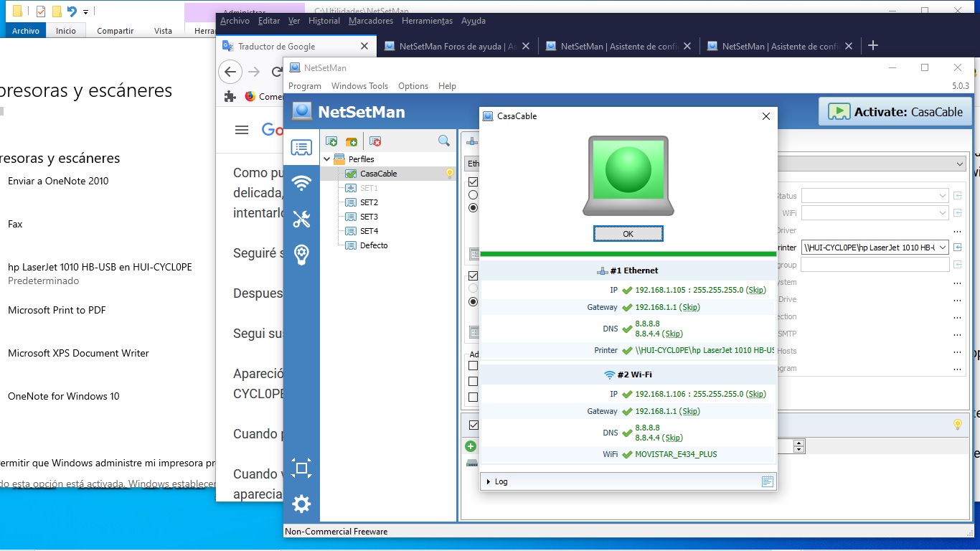The image size is (980, 551).
Task: Open the Options menu in NetSetMan
Action: (x=413, y=86)
